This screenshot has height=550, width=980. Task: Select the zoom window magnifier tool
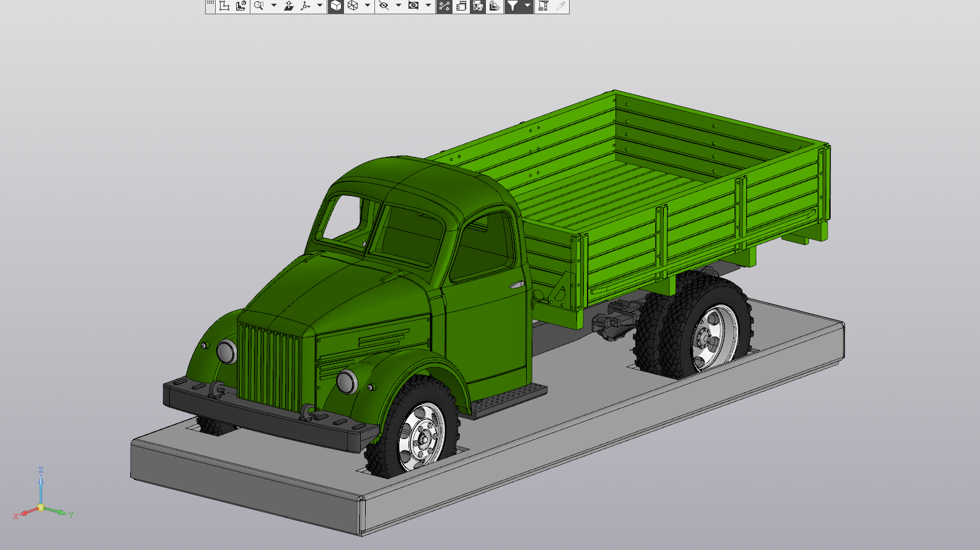[259, 6]
